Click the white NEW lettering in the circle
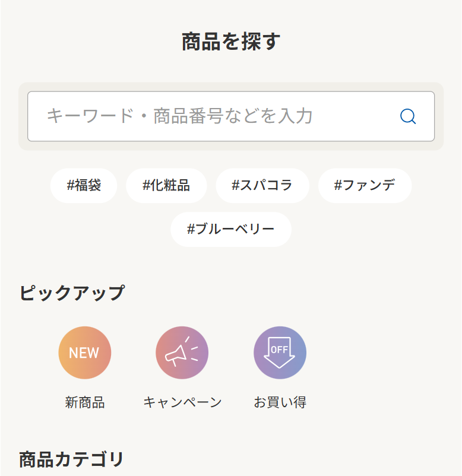This screenshot has height=476, width=462. [84, 353]
